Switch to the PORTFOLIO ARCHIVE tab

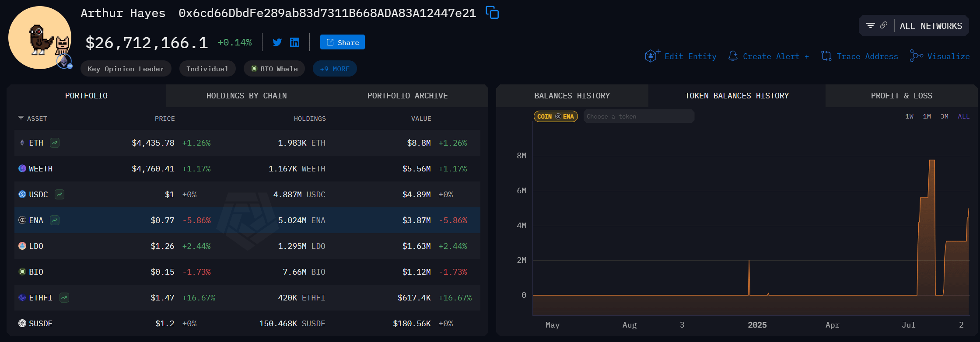(408, 96)
